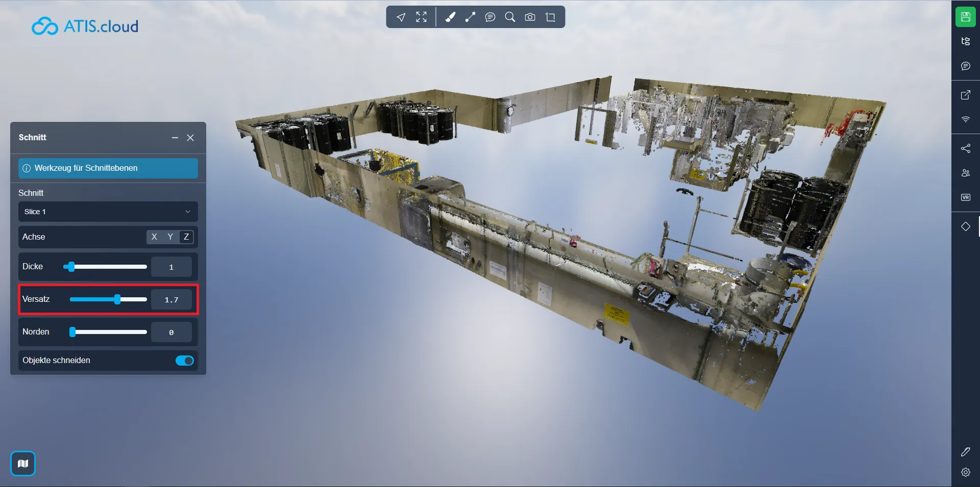This screenshot has width=980, height=487.
Task: Open the VR mode icon
Action: coord(965,197)
